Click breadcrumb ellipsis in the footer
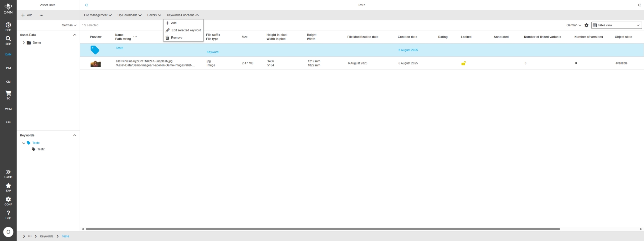This screenshot has width=644, height=241. [30, 236]
